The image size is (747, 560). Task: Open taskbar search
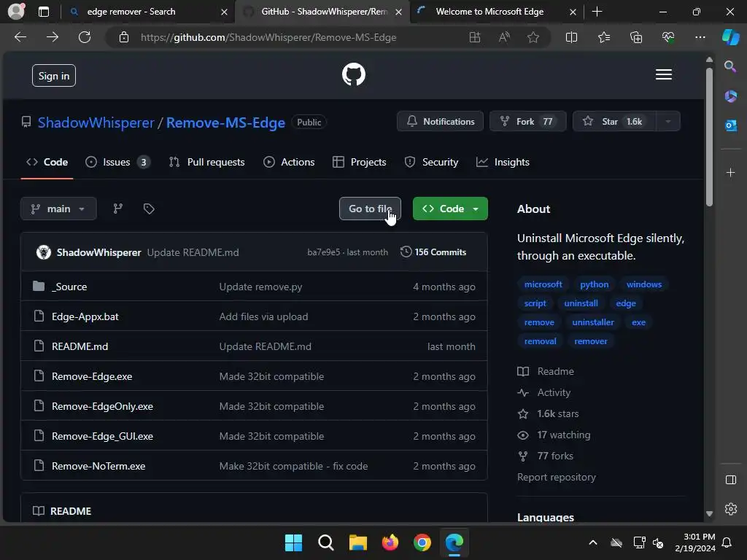pyautogui.click(x=326, y=542)
